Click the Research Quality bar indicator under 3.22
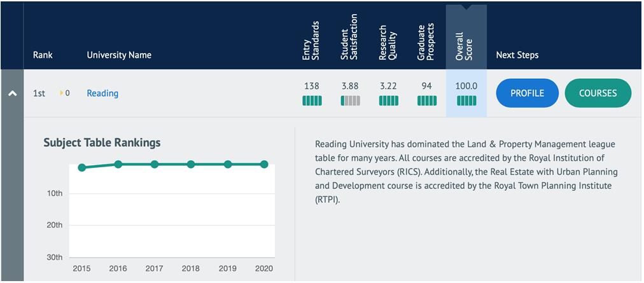 click(x=389, y=100)
